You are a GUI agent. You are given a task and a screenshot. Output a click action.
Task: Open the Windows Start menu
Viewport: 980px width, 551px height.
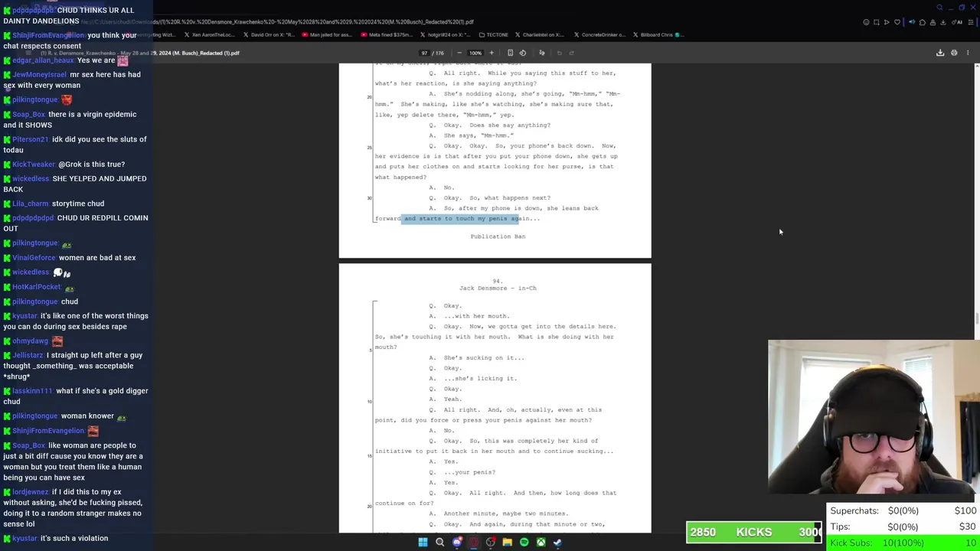tap(423, 542)
